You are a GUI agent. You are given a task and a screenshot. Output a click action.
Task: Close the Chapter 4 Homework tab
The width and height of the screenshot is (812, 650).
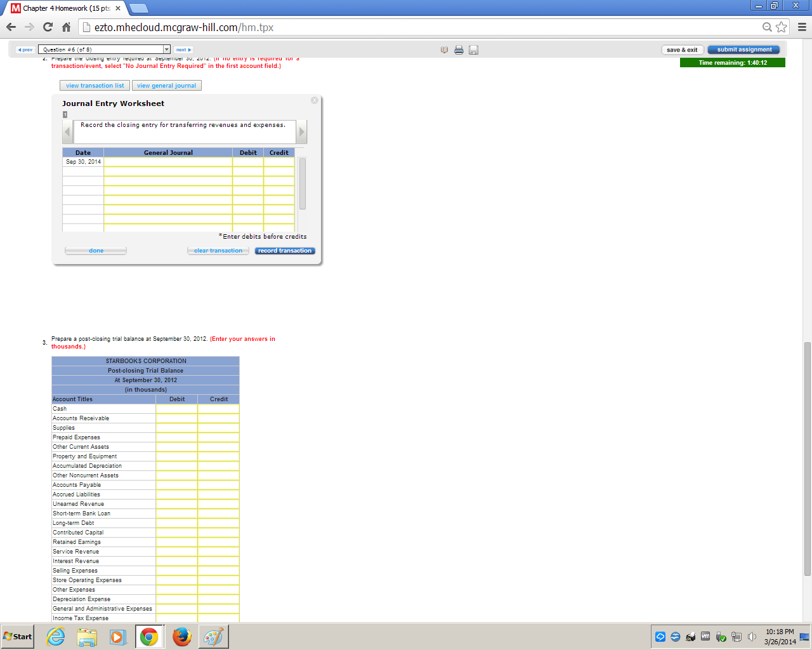coord(118,8)
